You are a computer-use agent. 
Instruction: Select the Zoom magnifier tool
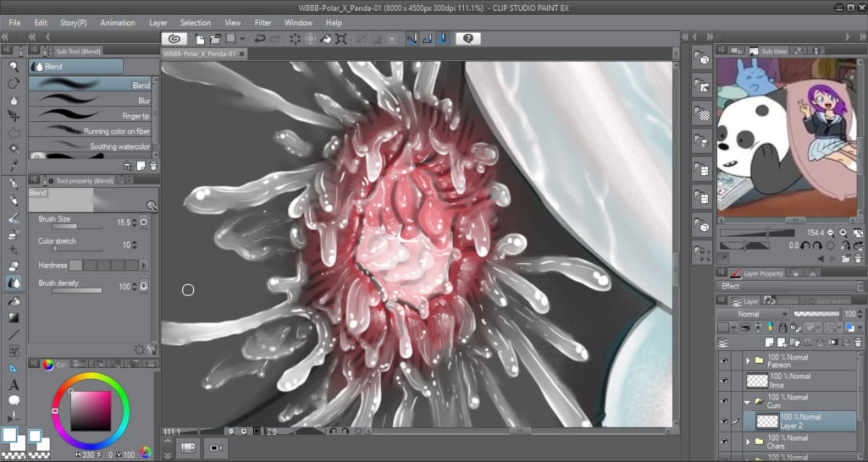pyautogui.click(x=14, y=66)
